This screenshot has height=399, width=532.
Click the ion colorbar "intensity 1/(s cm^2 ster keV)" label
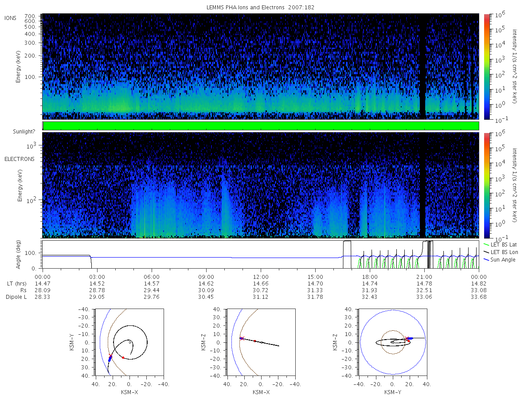point(515,66)
